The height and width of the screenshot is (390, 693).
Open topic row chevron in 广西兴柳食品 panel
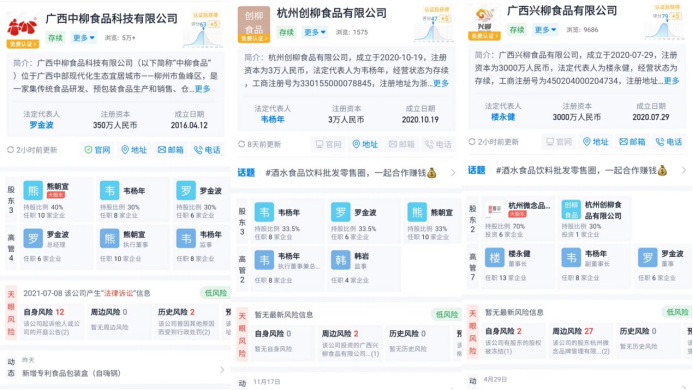684,170
